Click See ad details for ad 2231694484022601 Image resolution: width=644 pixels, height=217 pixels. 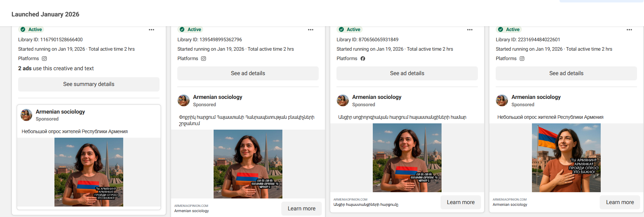click(x=566, y=73)
